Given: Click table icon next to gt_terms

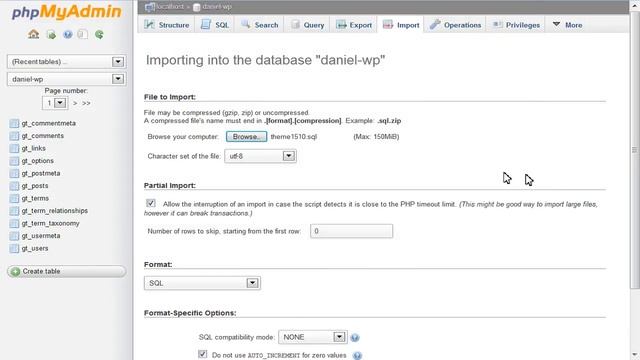Looking at the screenshot, I should click(14, 198).
